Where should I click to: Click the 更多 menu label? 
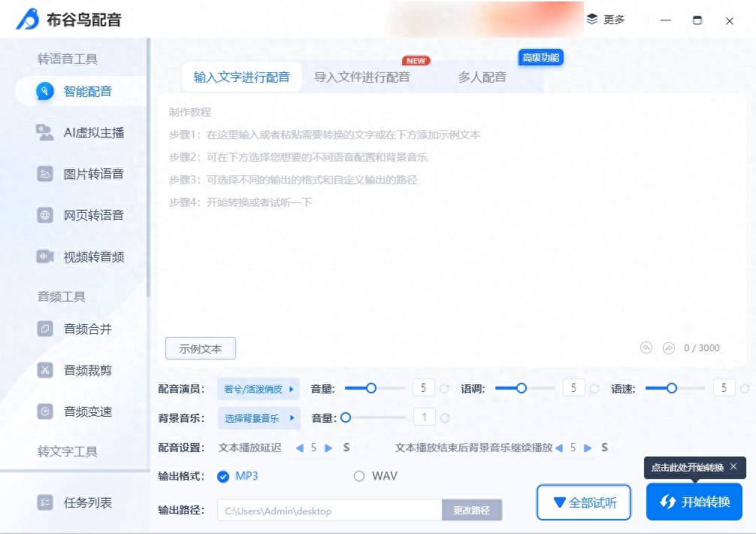(x=614, y=20)
